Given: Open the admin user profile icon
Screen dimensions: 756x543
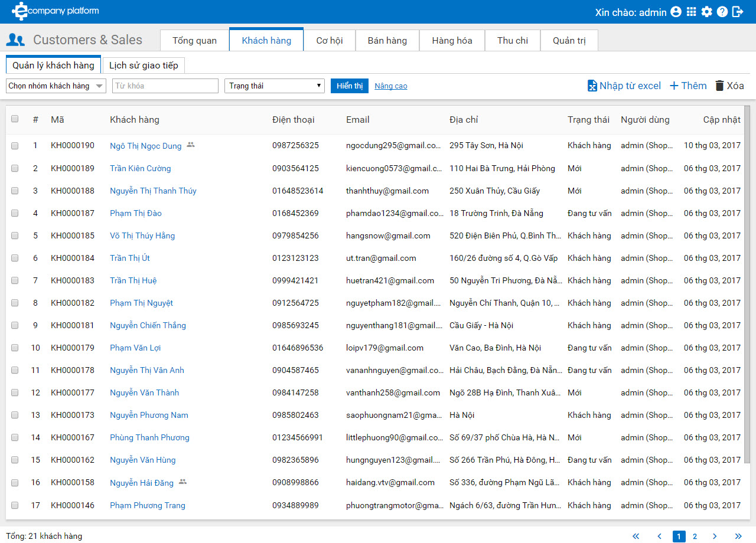Looking at the screenshot, I should (x=676, y=12).
